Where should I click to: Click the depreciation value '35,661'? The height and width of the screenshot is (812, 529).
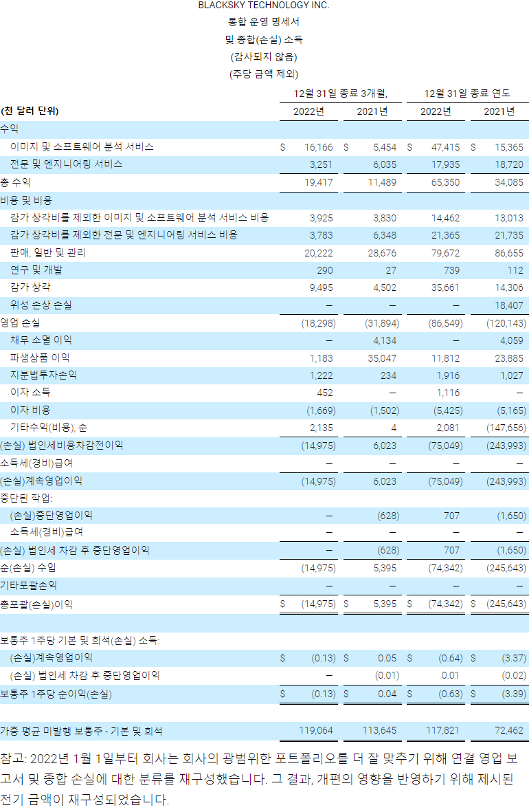(445, 288)
